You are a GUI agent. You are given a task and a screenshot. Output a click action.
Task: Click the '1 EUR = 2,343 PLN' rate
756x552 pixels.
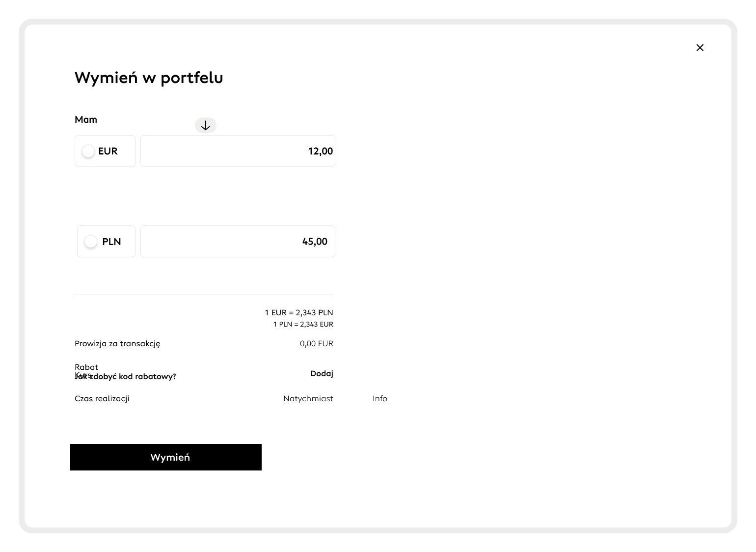coord(299,313)
